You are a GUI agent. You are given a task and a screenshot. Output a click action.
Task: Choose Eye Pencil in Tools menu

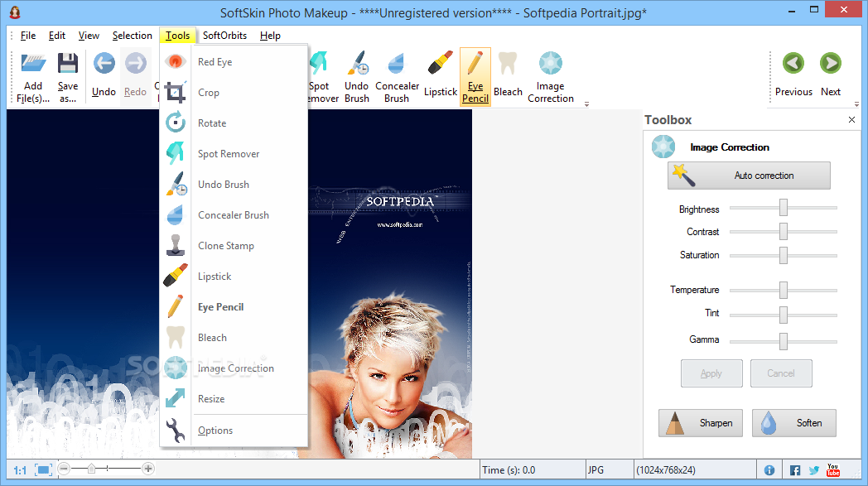(234, 306)
